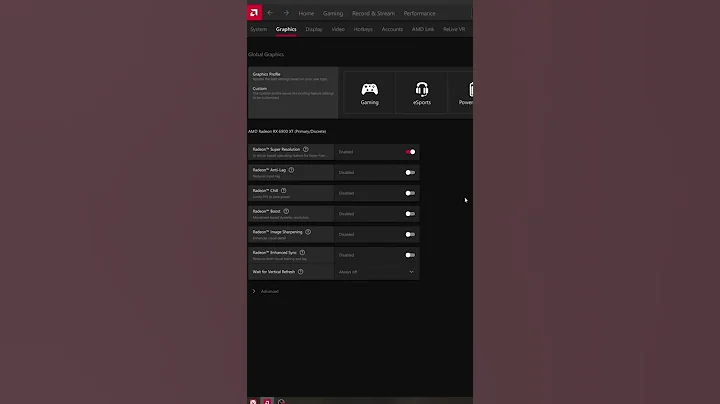Enable Radeon Anti-Lag toggle
This screenshot has height=404, width=720.
pyautogui.click(x=410, y=173)
